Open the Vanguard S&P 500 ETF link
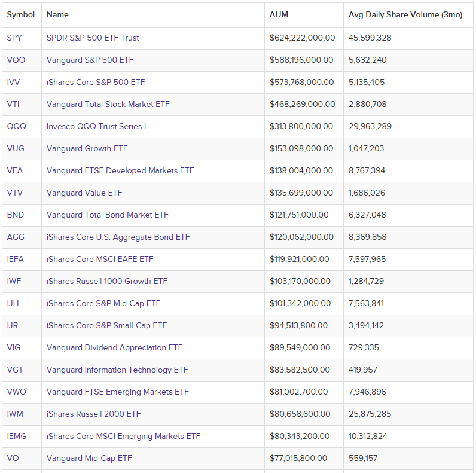The width and height of the screenshot is (476, 473). (90, 60)
